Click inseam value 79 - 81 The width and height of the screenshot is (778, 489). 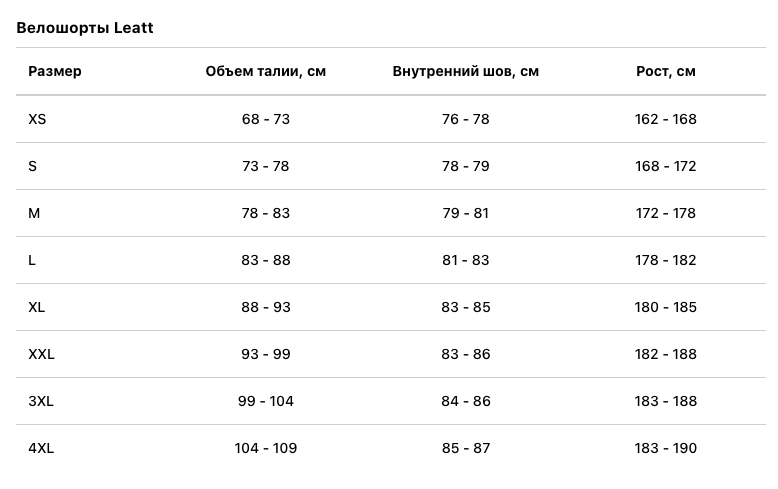tap(466, 213)
